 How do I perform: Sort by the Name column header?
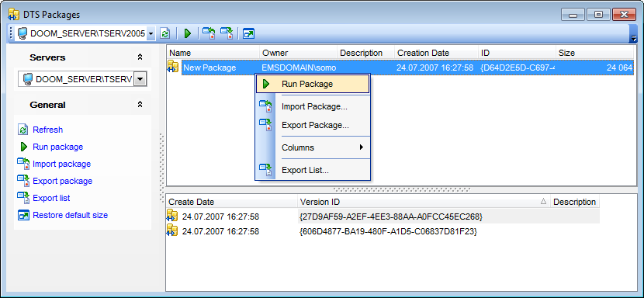[x=213, y=53]
